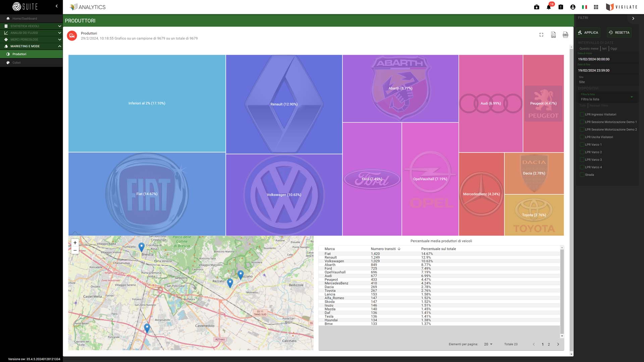Image resolution: width=644 pixels, height=362 pixels.
Task: Click the Volkswagen treemap tile
Action: tap(284, 195)
